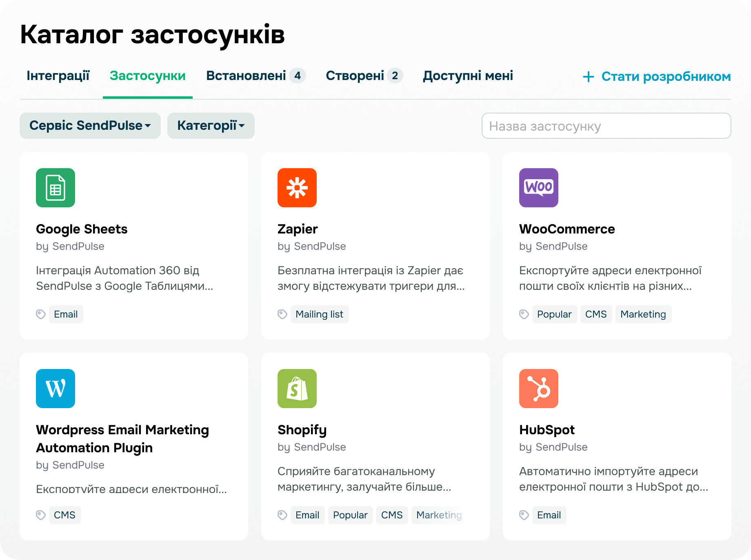Click the WordPress app icon
Image resolution: width=751 pixels, height=560 pixels.
[56, 389]
